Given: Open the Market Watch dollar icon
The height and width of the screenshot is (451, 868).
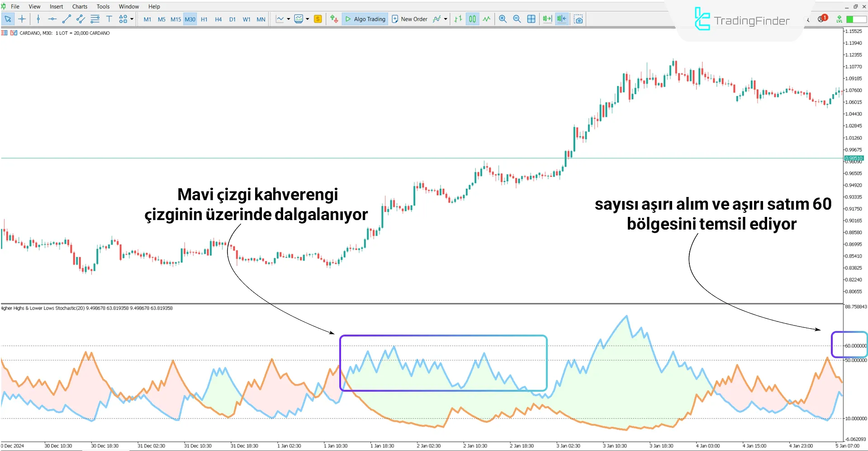Looking at the screenshot, I should [x=318, y=19].
